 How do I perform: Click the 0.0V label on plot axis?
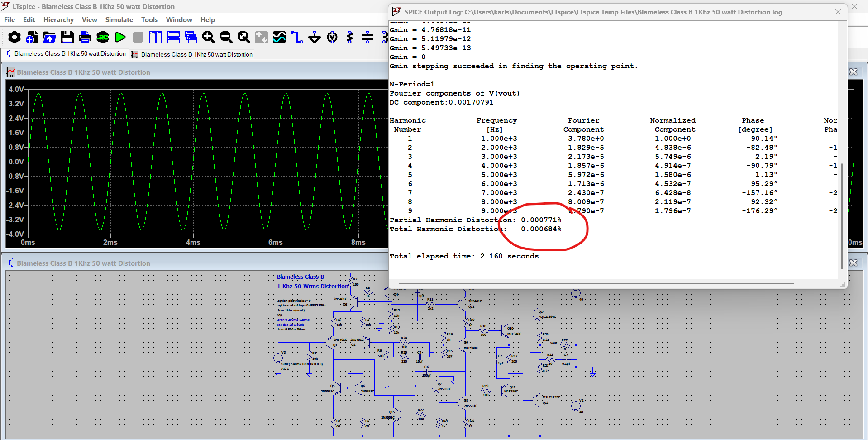point(16,162)
